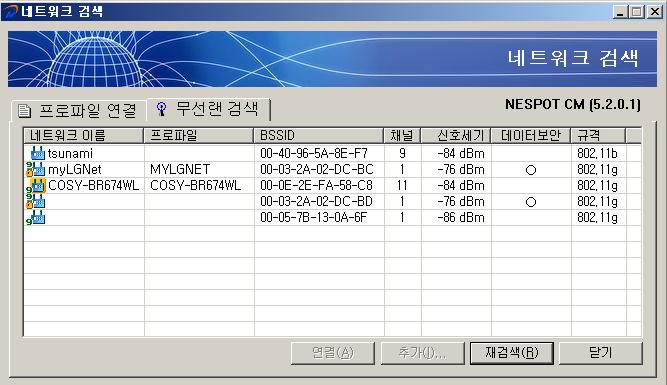667x385 pixels.
Task: Click the antenna icon on 무선랜 검색 tab
Action: (x=161, y=109)
